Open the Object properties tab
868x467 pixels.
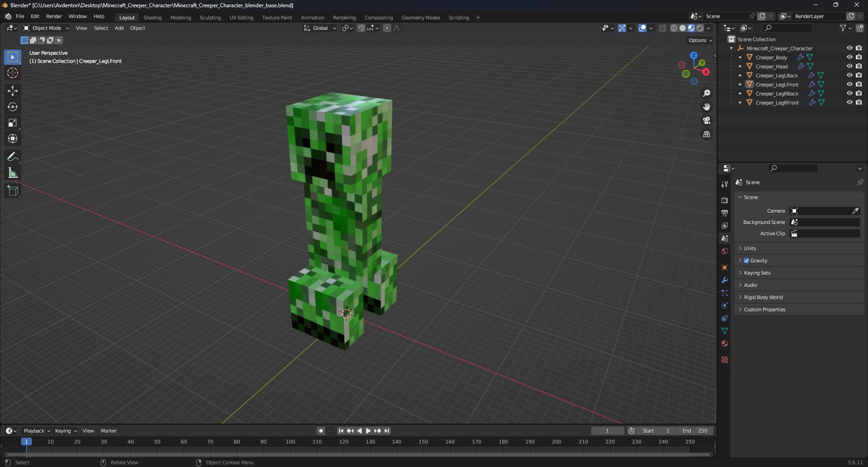coord(725,267)
